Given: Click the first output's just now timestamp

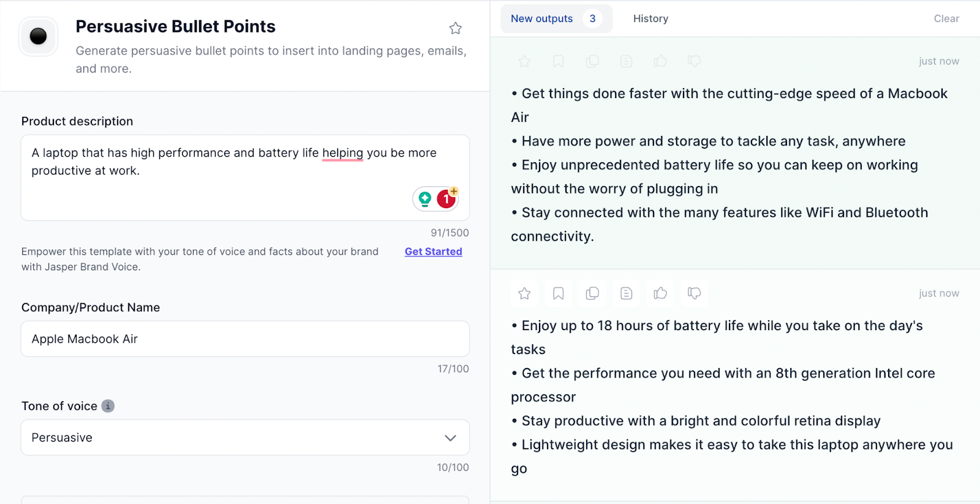Looking at the screenshot, I should [x=939, y=61].
